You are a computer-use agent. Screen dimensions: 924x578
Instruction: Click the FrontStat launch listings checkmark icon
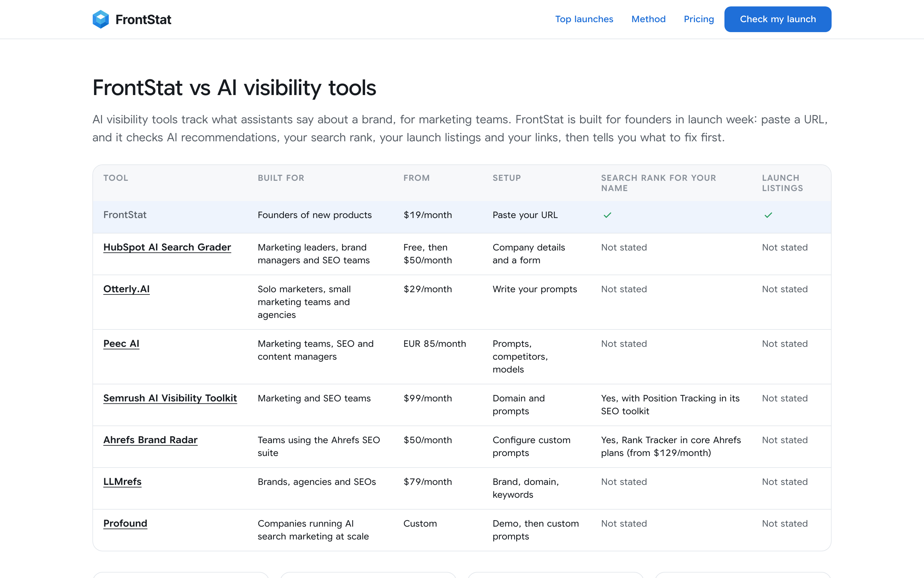768,215
